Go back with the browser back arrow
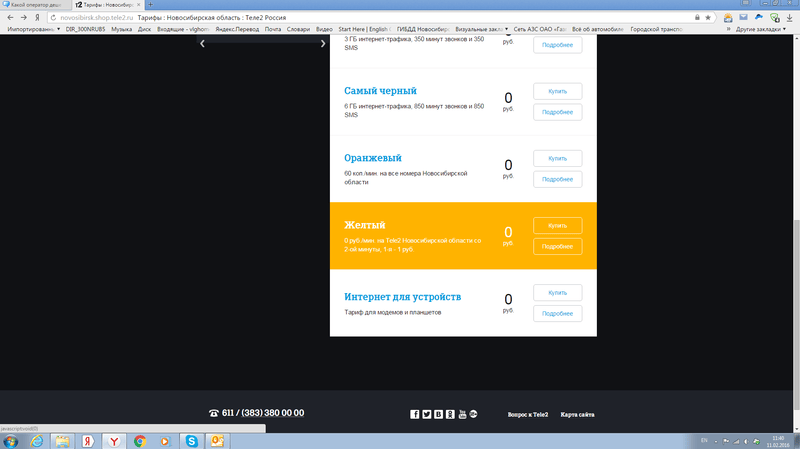Screen dimensions: 800x449 pos(10,17)
